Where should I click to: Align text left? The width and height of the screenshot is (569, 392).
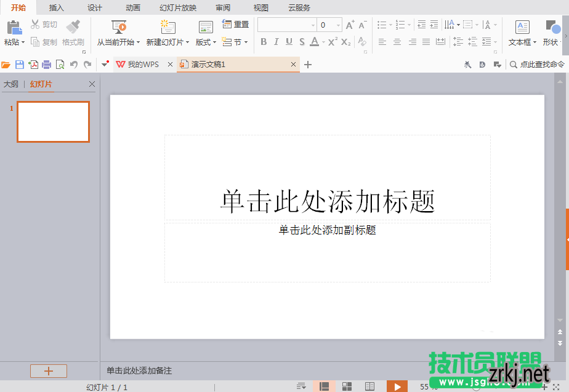point(382,42)
